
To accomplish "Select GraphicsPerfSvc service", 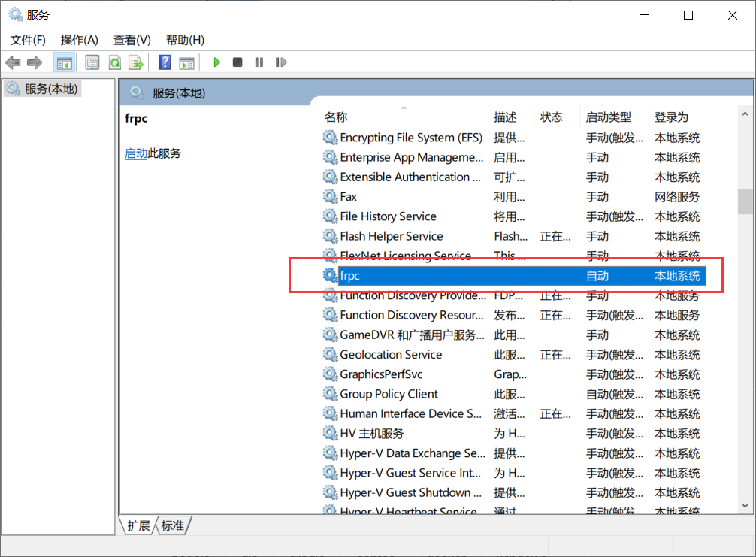I will tap(513, 374).
